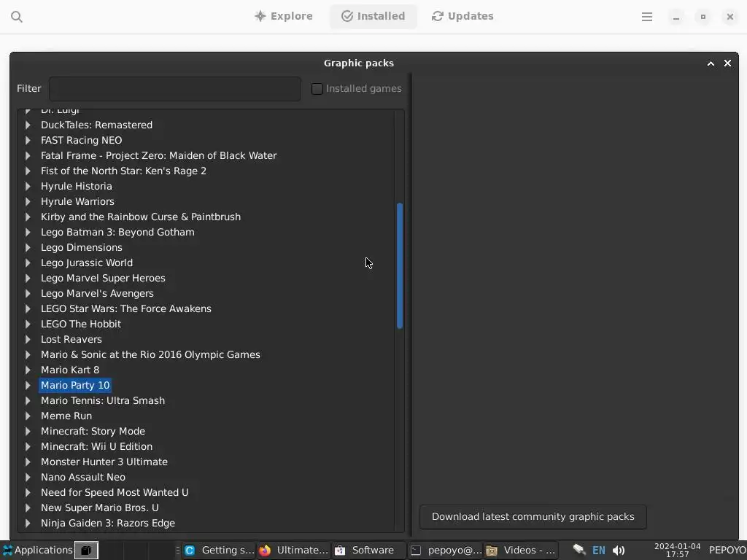747x560 pixels.
Task: Switch to the Getting s... taskbar window
Action: [219, 551]
